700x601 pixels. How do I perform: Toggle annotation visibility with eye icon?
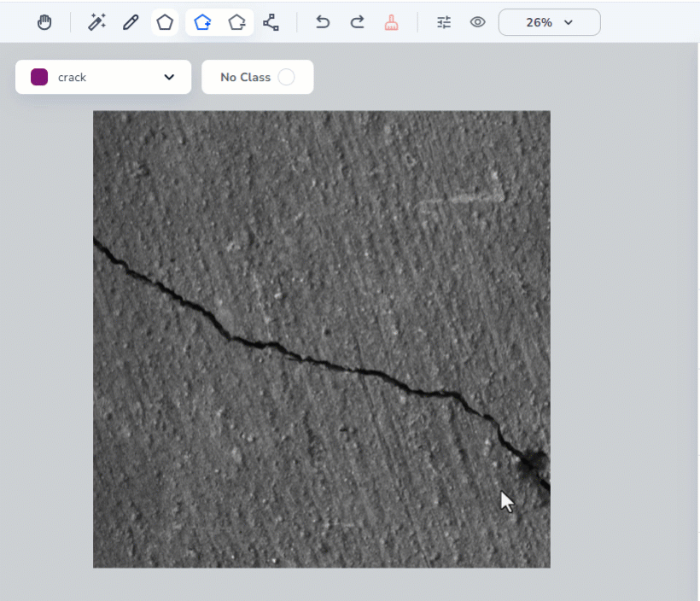pyautogui.click(x=478, y=22)
